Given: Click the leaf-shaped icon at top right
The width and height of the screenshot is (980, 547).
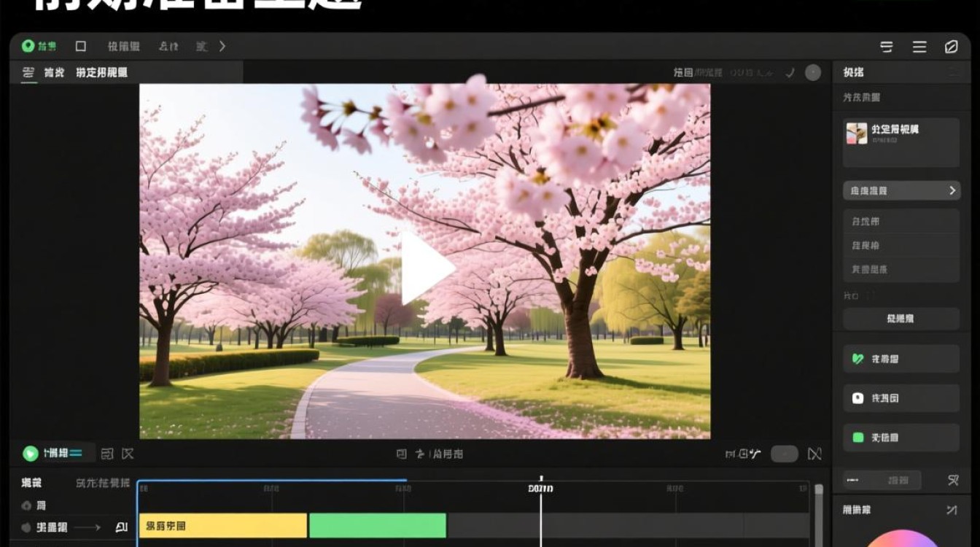Looking at the screenshot, I should 951,47.
